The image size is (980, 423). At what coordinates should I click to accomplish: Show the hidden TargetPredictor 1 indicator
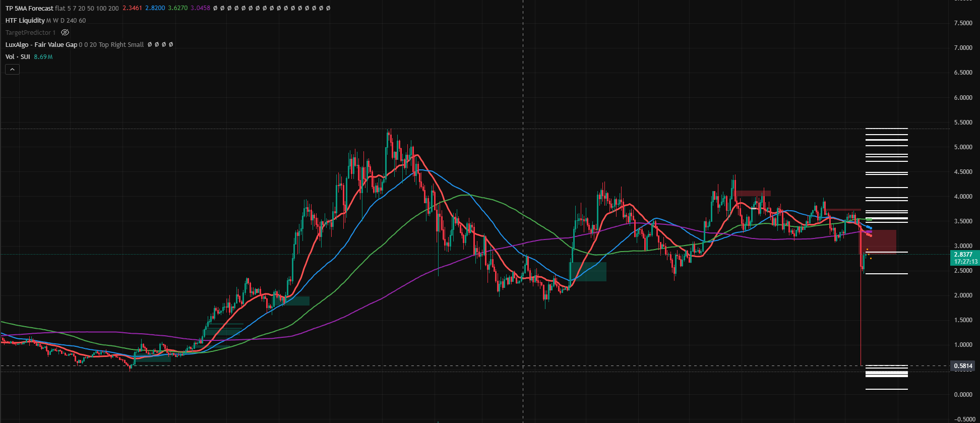click(65, 33)
